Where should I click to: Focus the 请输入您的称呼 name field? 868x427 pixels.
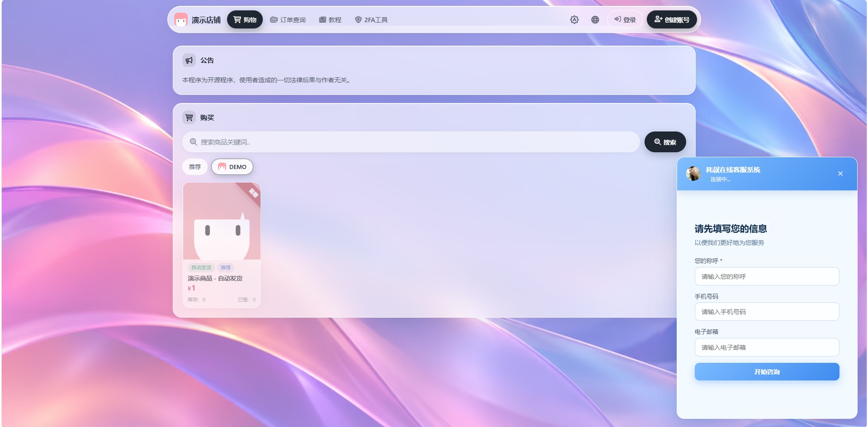pos(767,277)
